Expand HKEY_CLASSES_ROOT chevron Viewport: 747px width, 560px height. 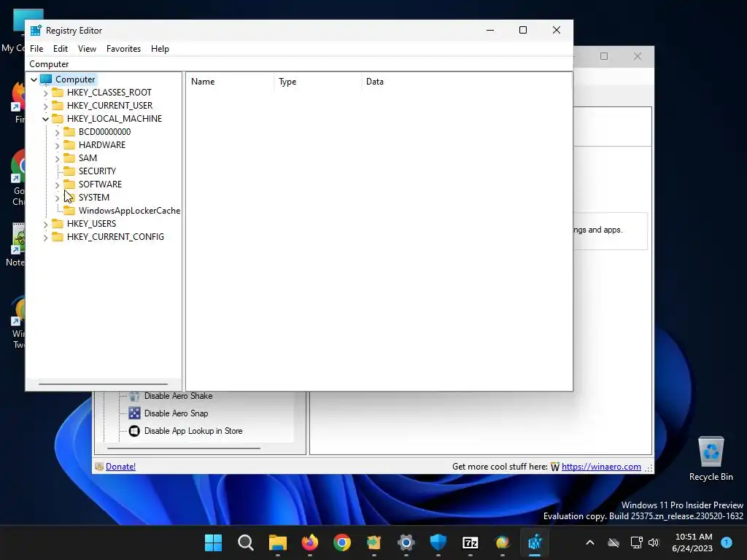pyautogui.click(x=46, y=93)
